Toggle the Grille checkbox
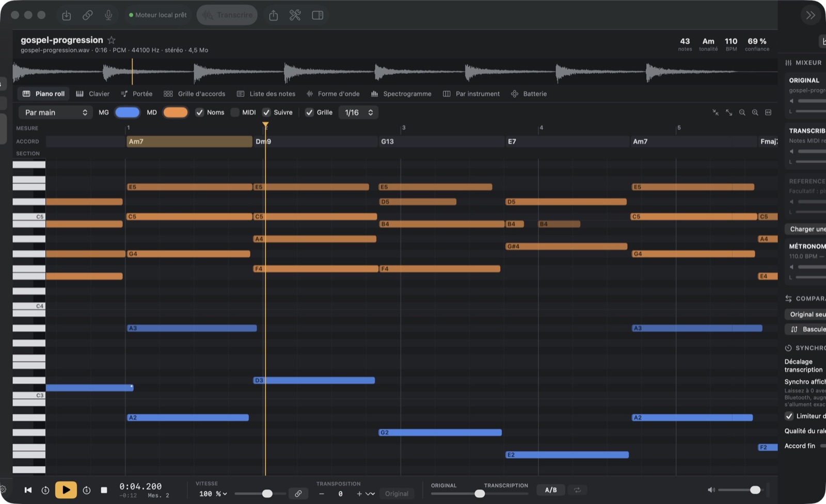This screenshot has height=504, width=826. 309,112
